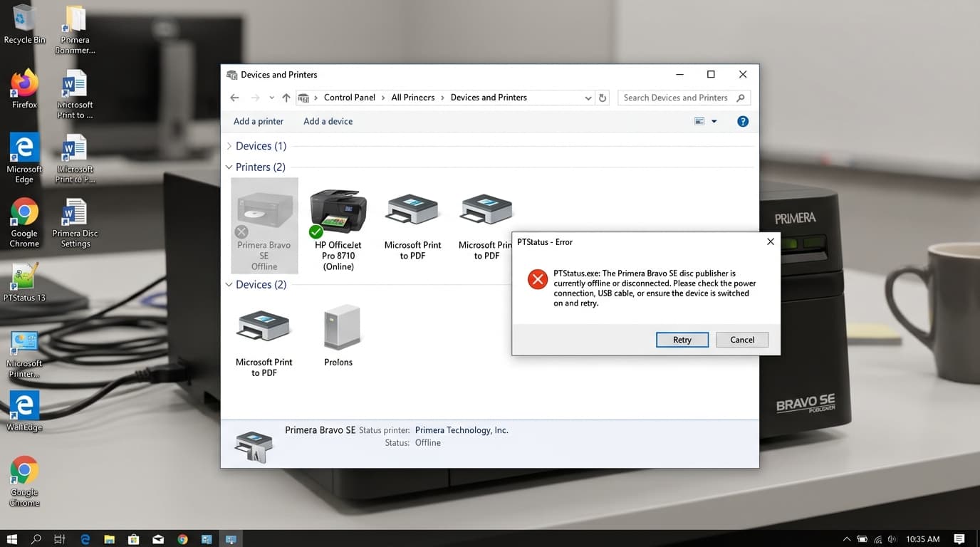This screenshot has height=547, width=980.
Task: Click the Control Panel breadcrumb
Action: tap(349, 98)
